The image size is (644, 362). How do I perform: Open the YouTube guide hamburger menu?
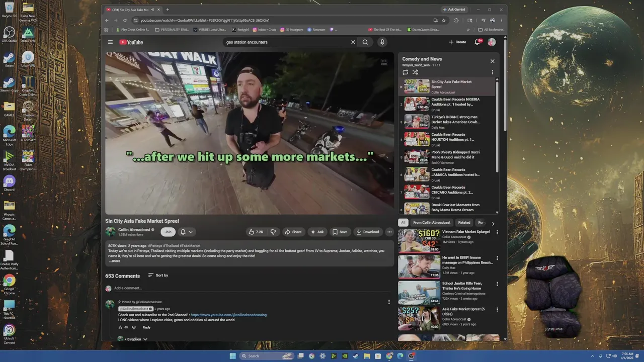click(x=110, y=42)
